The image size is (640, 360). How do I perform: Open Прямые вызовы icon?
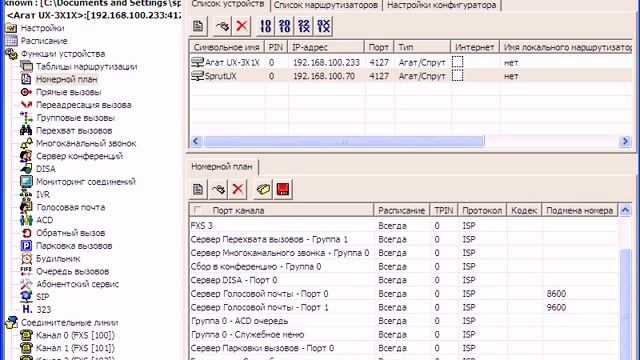point(26,92)
